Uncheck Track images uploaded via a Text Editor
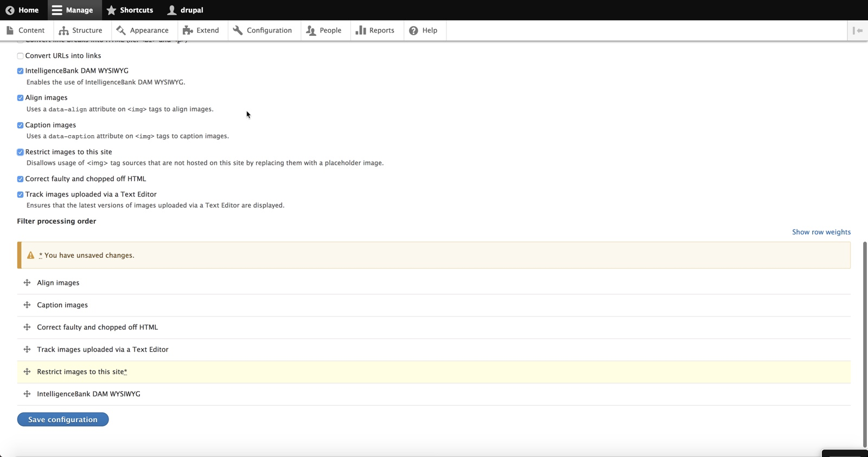This screenshot has width=868, height=457. coord(20,195)
